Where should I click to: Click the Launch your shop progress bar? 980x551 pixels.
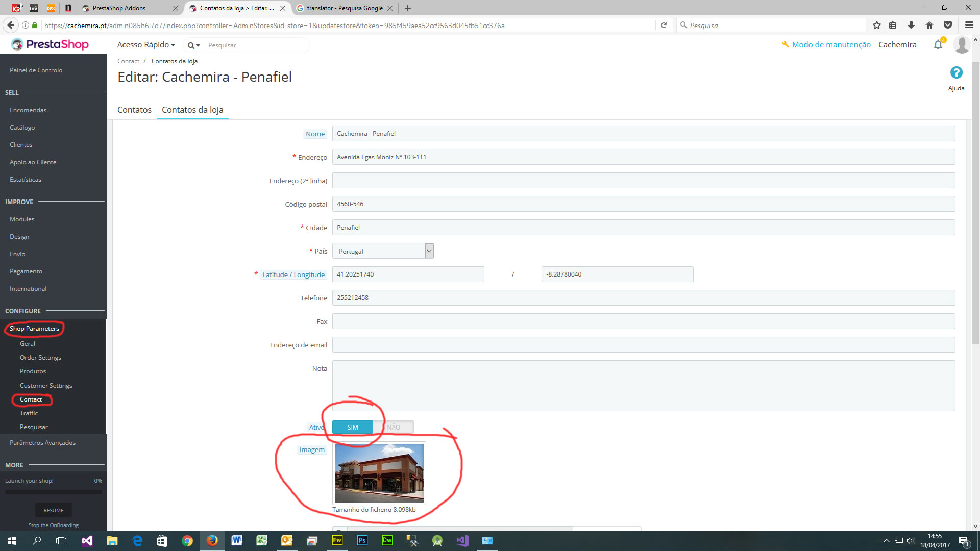pyautogui.click(x=53, y=492)
